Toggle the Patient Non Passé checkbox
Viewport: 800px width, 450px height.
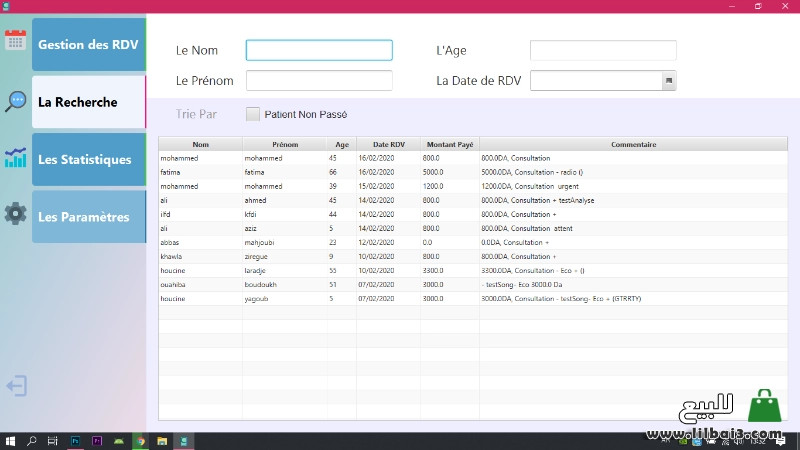253,114
